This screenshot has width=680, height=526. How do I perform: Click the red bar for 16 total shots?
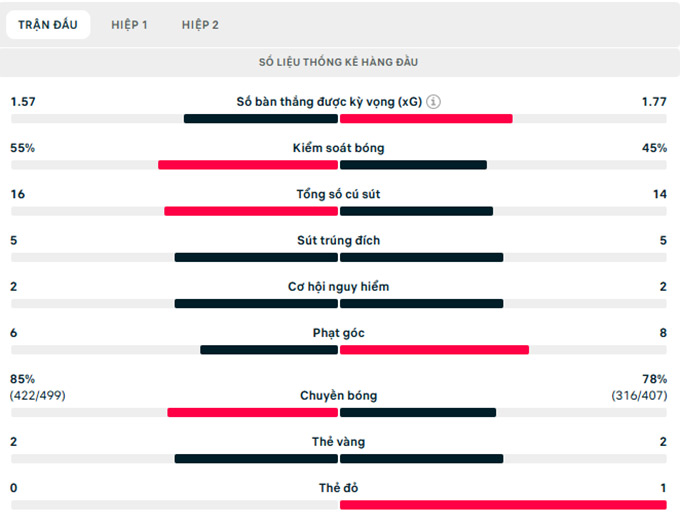click(250, 211)
